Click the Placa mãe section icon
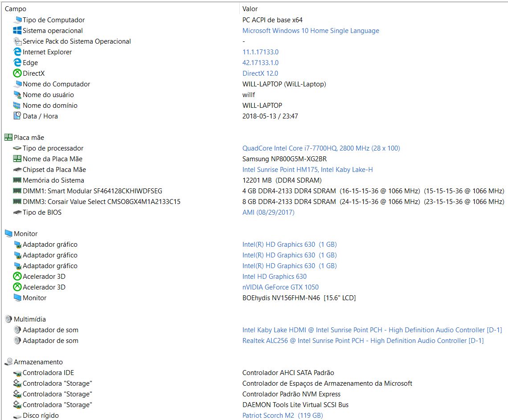508x420 pixels. (x=8, y=137)
